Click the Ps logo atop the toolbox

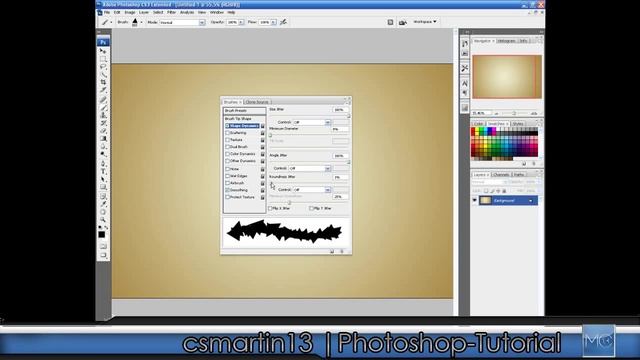103,42
